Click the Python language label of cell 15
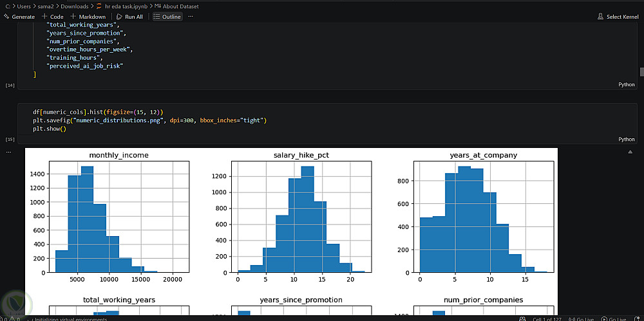644x321 pixels. coord(627,140)
